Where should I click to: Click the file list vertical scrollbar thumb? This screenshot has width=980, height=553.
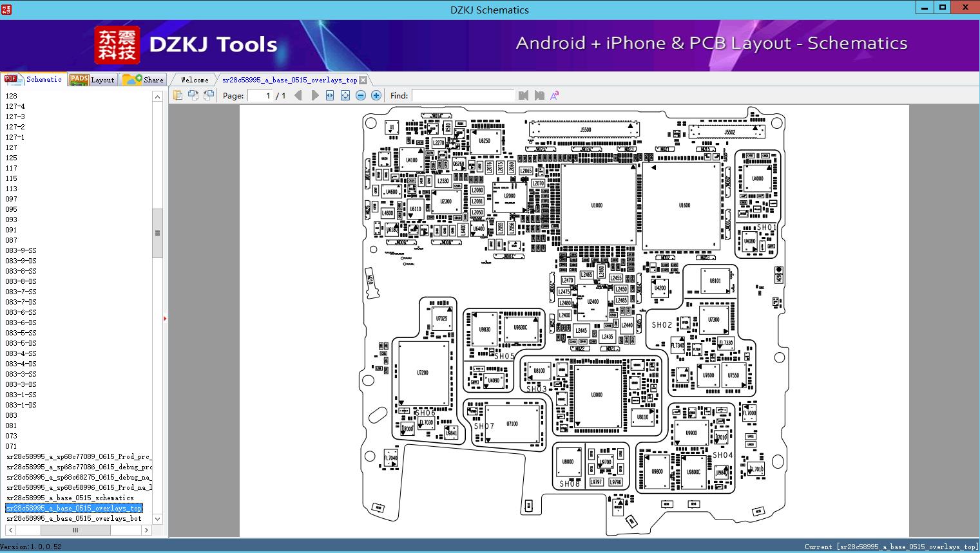tap(157, 233)
